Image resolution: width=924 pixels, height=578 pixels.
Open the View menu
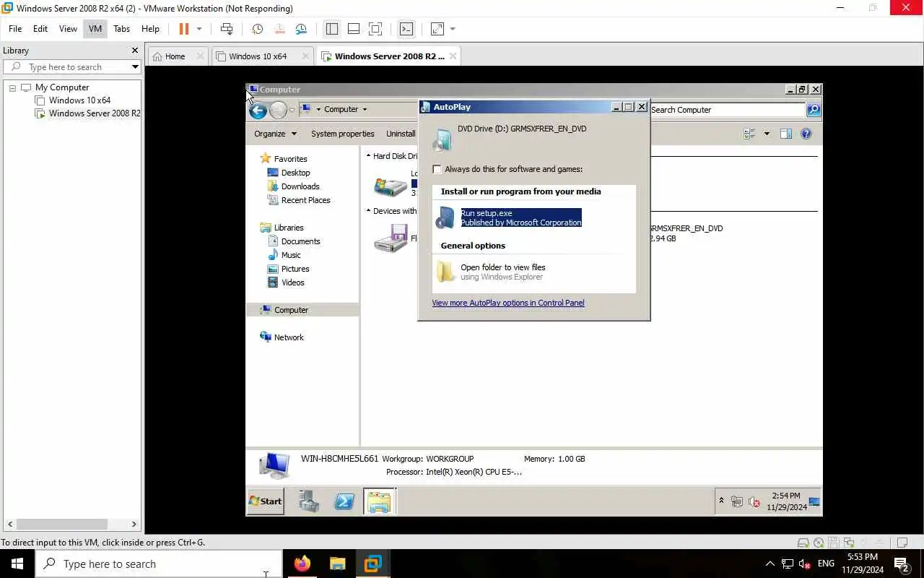pos(68,29)
